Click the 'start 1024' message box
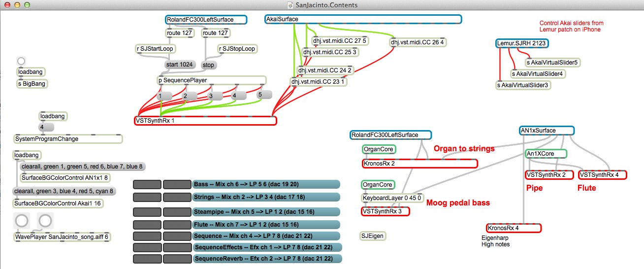This screenshot has width=644, height=269. point(180,65)
